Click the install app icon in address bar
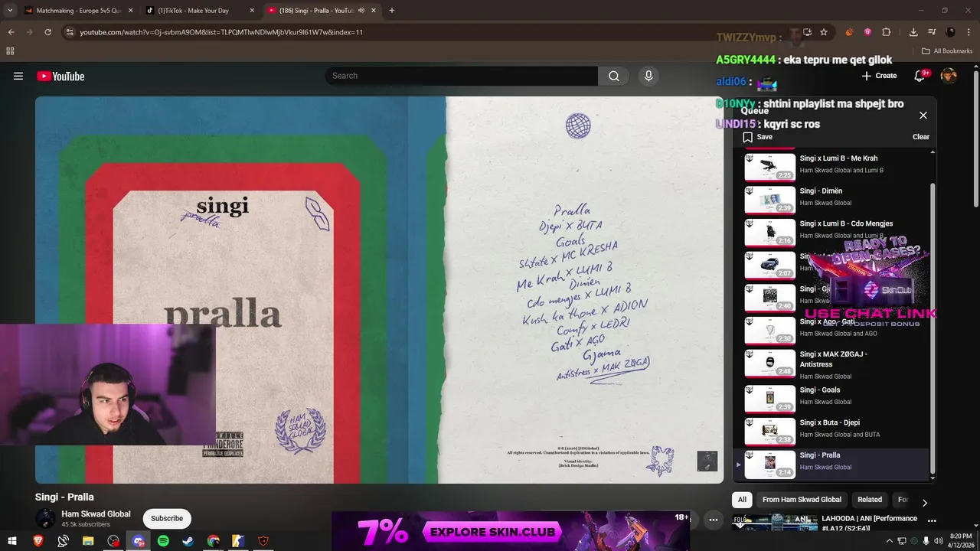Screen dimensions: 980x551 click(x=807, y=32)
